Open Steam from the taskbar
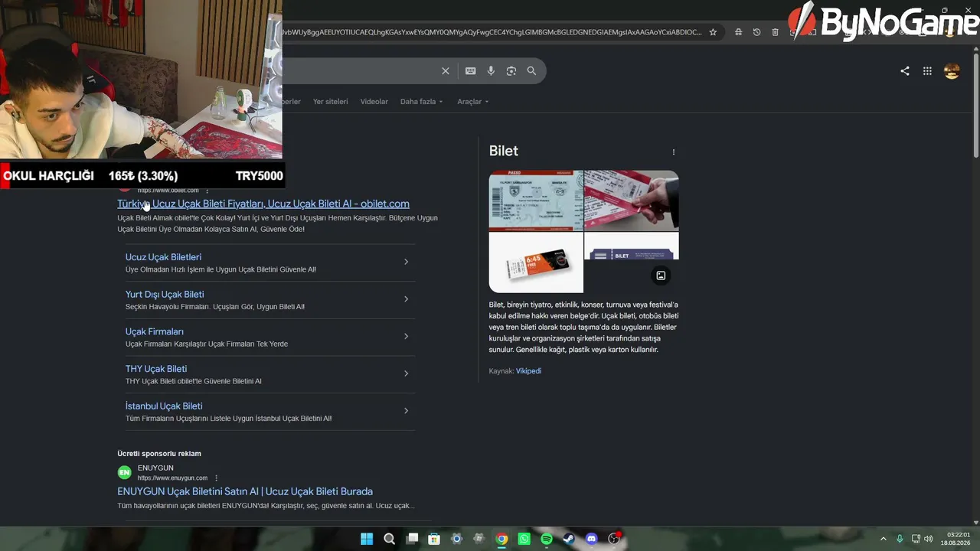Screen dimensions: 980x551 click(569, 539)
